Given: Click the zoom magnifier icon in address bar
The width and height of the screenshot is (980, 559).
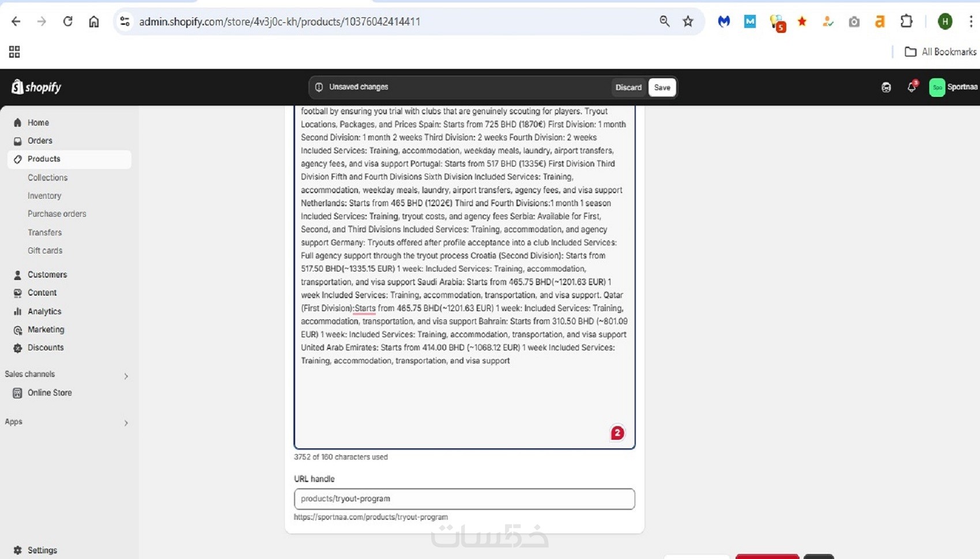Looking at the screenshot, I should [665, 21].
